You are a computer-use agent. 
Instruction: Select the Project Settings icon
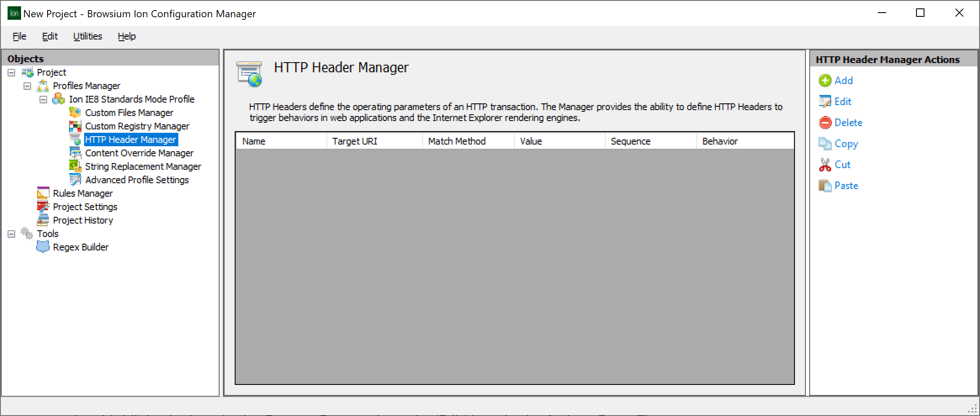pos(43,206)
